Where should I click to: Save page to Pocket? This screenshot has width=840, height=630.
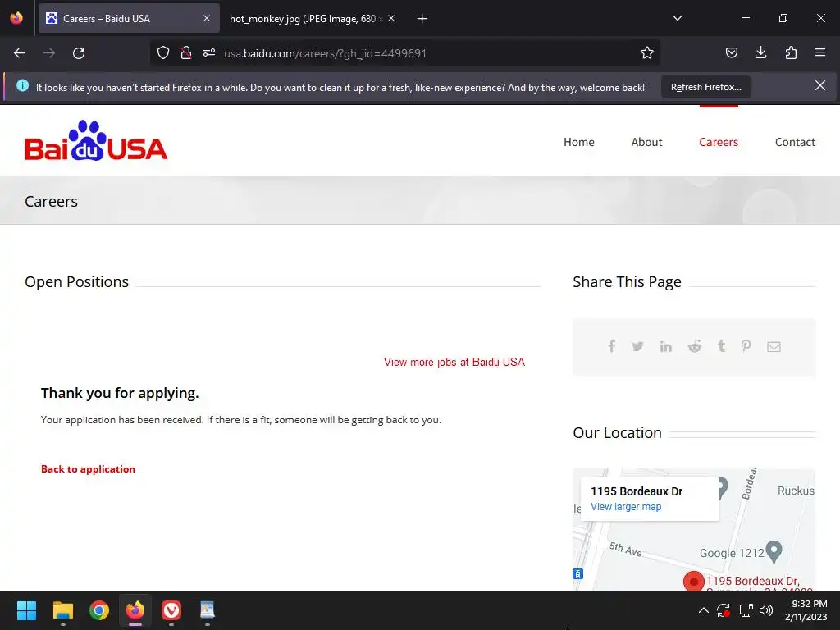click(731, 52)
